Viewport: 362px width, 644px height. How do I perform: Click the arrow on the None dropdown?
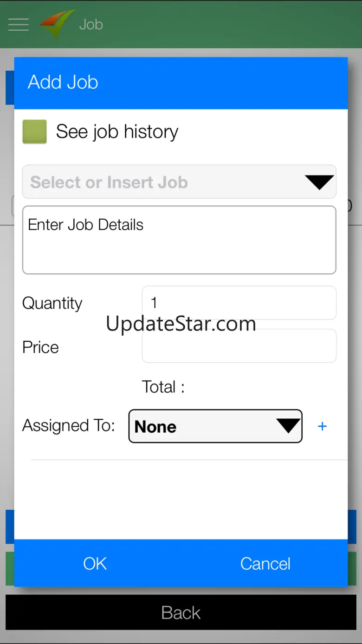[x=288, y=426]
